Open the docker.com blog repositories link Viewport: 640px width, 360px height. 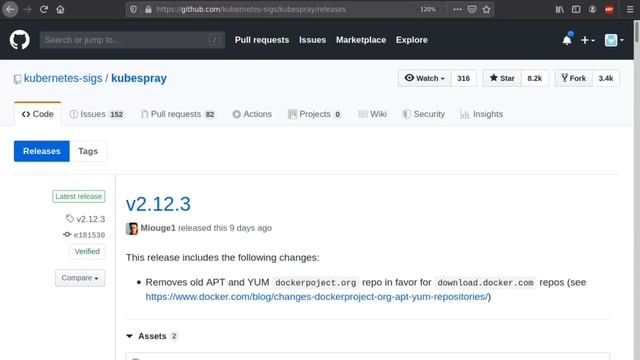(x=317, y=297)
